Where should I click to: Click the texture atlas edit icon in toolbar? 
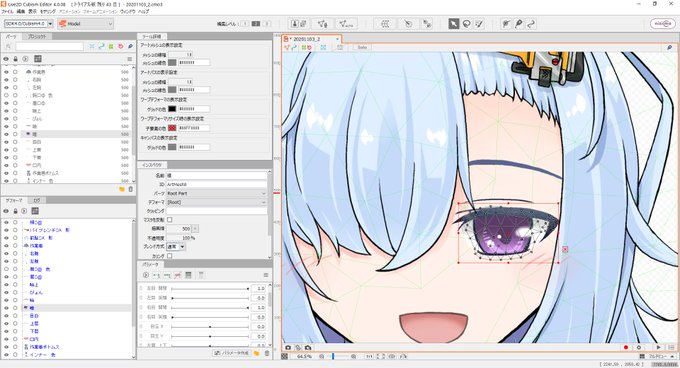pyautogui.click(x=299, y=24)
